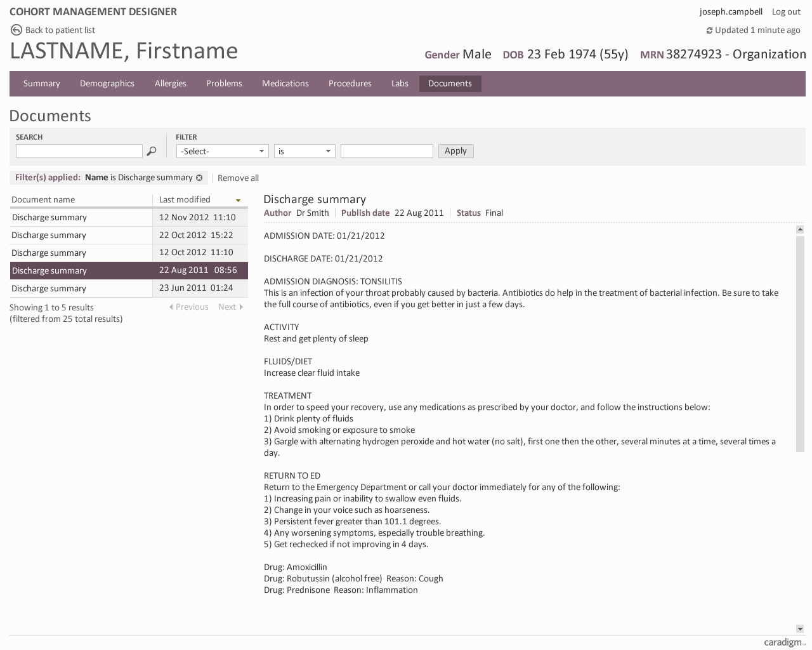This screenshot has width=812, height=650.
Task: Click the sort arrow on Last modified column
Action: pyautogui.click(x=238, y=199)
